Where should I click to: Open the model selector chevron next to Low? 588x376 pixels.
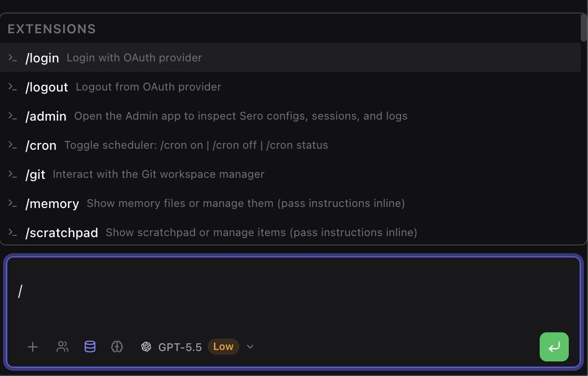(250, 346)
